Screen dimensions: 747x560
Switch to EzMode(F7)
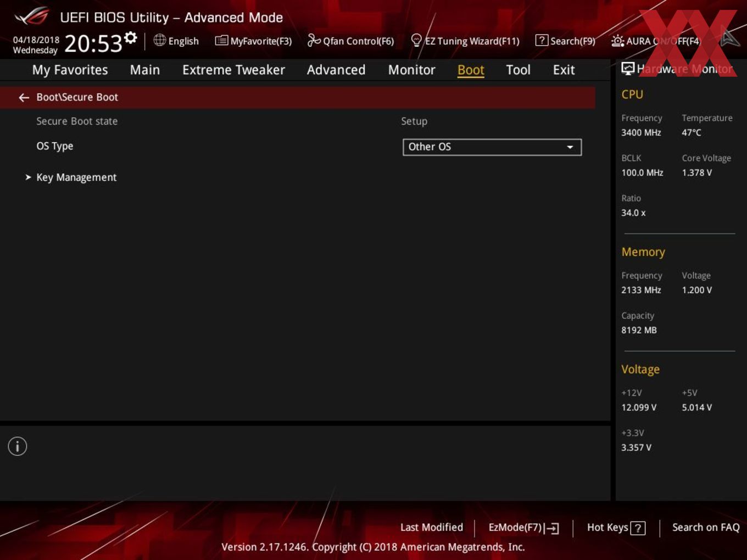523,528
